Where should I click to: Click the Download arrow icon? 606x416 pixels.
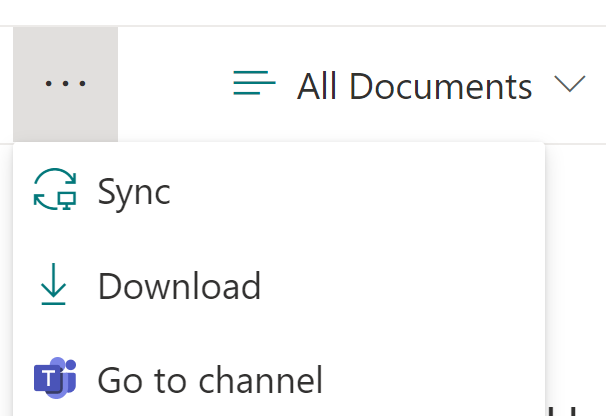54,286
